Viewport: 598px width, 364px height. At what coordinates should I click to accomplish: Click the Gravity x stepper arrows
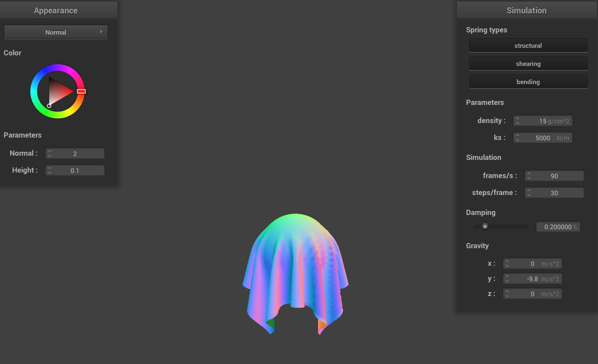point(507,263)
